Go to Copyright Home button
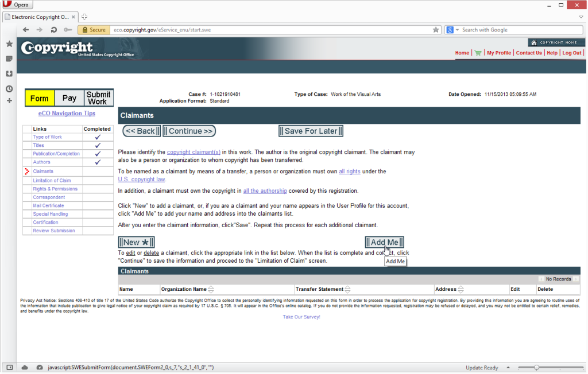 click(556, 42)
